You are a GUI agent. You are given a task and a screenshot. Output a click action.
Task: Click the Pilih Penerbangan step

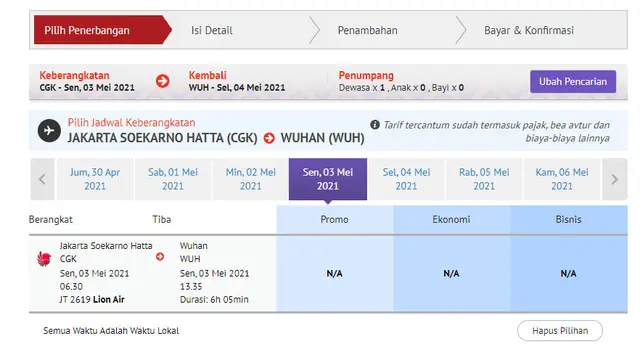(x=102, y=30)
